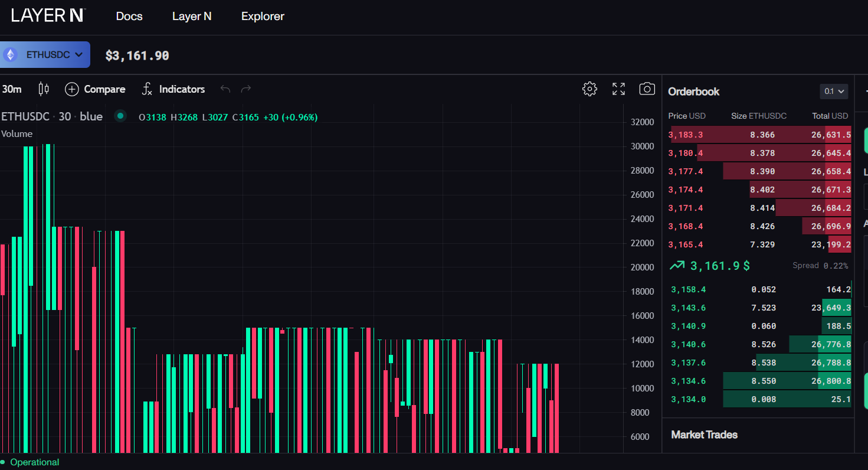Click the ETHUSDC · 30 · blue chart title

[x=52, y=117]
